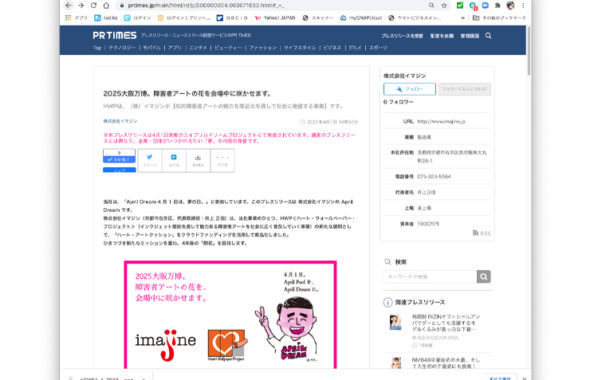Open the Zoom extension icon
Image resolution: width=590 pixels, height=380 pixels.
click(x=485, y=5)
